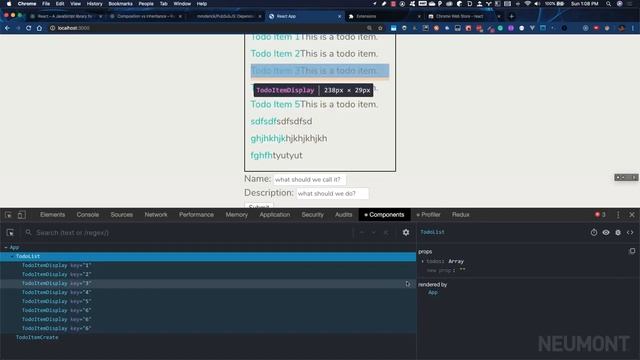Reload the localhost page

click(x=29, y=28)
